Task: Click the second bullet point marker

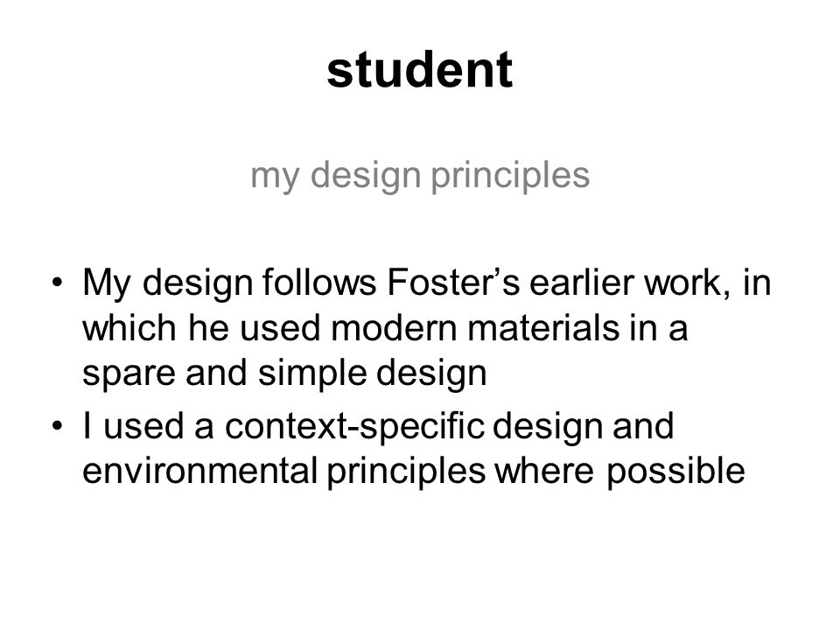Action: [58, 426]
